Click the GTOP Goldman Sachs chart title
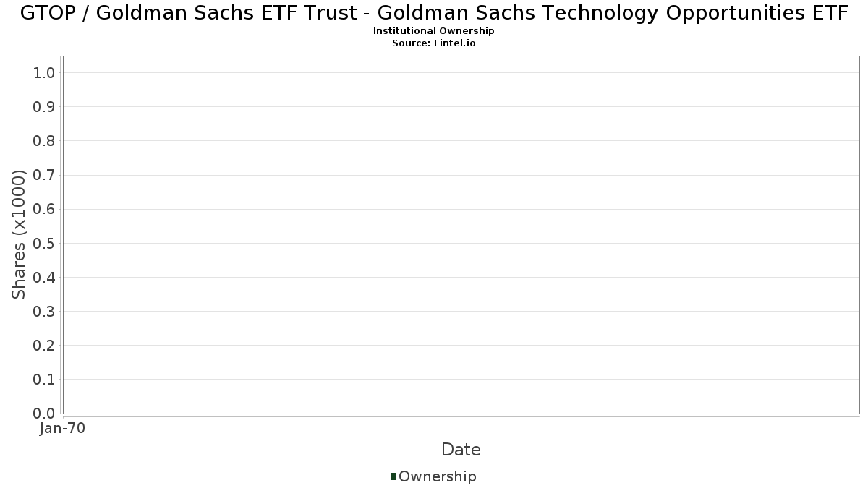Screen dimensions: 868x488 [434, 13]
